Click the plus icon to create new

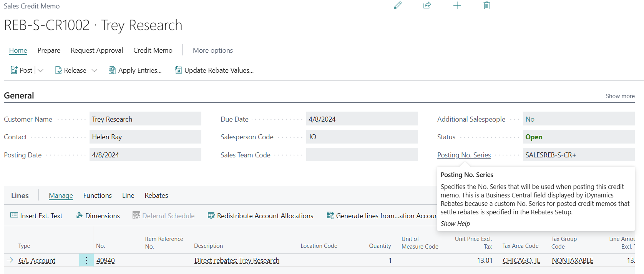click(x=457, y=5)
